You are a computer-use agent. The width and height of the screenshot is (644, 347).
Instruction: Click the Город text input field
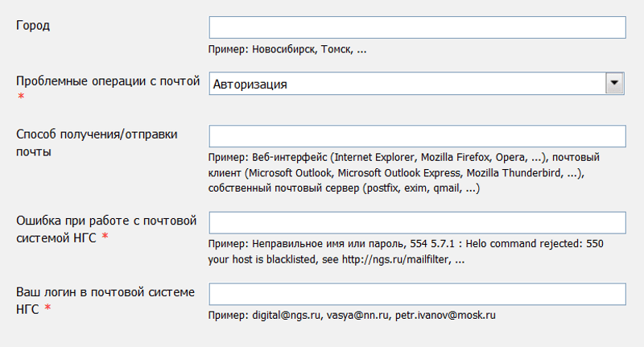(x=417, y=27)
